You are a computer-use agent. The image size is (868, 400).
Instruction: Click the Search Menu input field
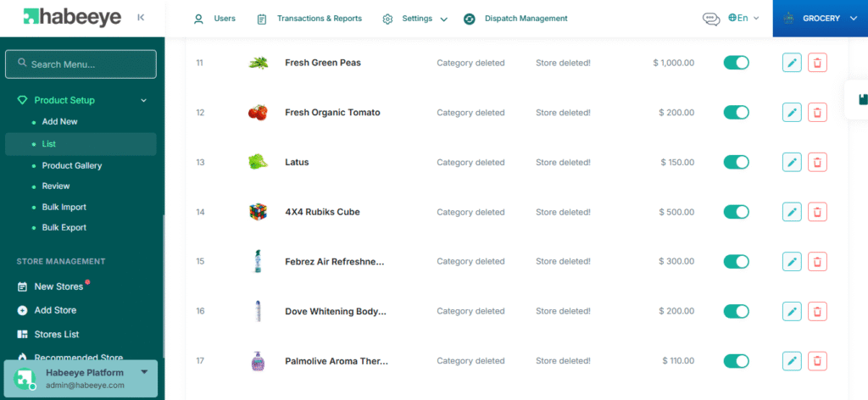81,64
